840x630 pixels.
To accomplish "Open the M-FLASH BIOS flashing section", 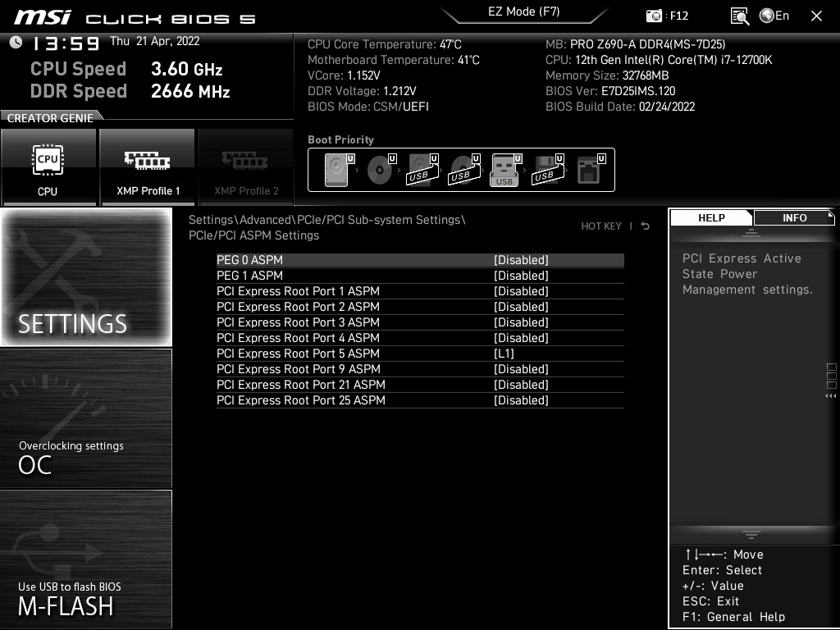I will (x=86, y=559).
